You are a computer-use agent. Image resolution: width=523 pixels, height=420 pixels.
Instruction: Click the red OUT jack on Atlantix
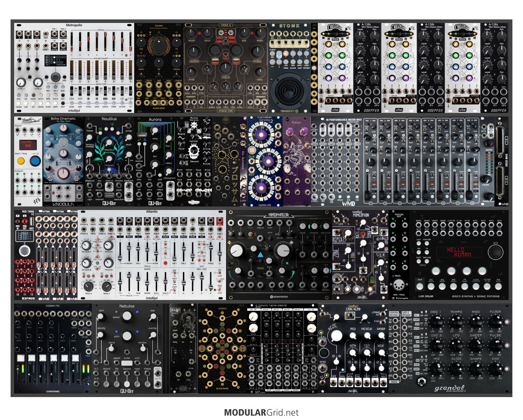(x=220, y=221)
